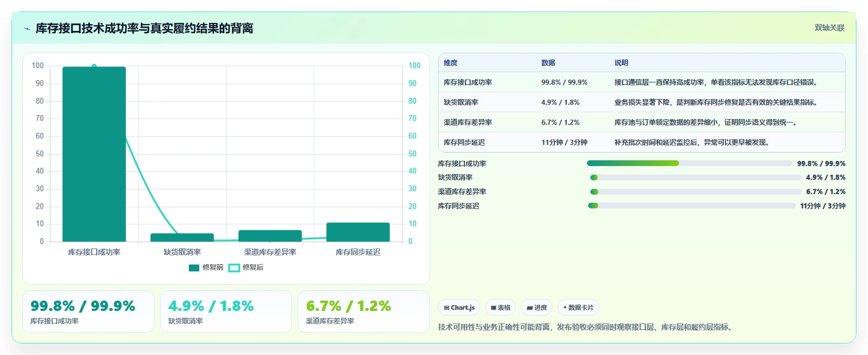
Task: Select the 表格 chip
Action: [x=500, y=307]
